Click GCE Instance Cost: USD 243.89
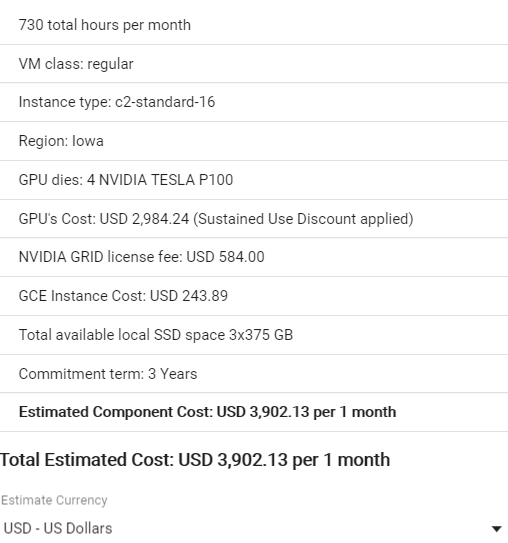The image size is (508, 543). pyautogui.click(x=254, y=296)
